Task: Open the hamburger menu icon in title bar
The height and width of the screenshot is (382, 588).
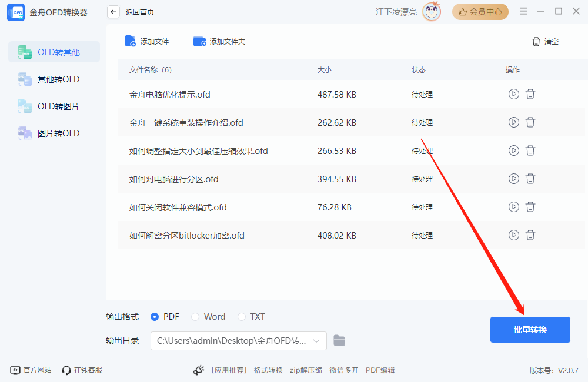Action: click(523, 11)
